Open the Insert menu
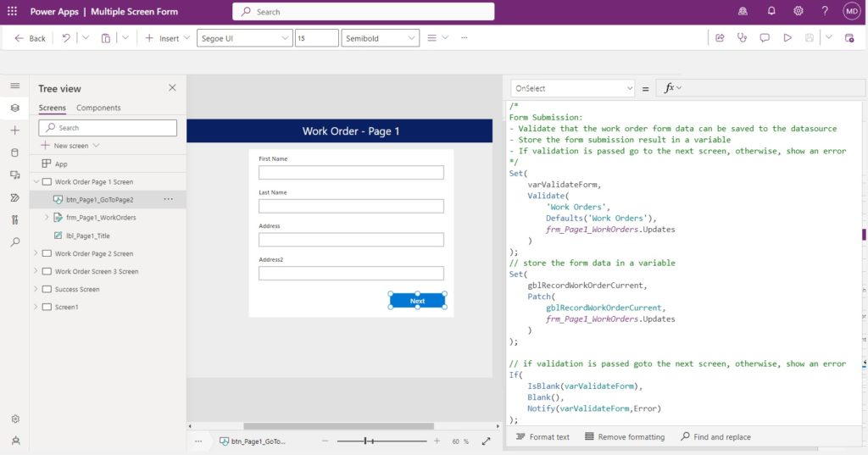The image size is (868, 455). point(167,38)
